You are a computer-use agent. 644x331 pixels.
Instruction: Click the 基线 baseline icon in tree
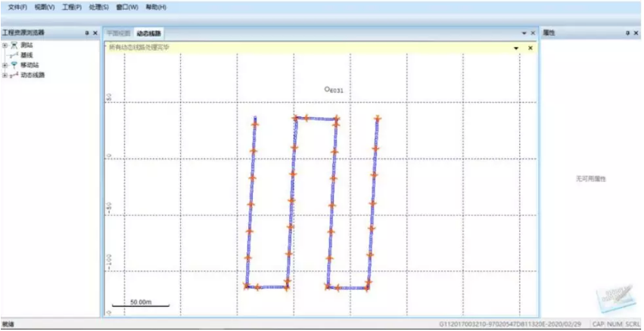(x=14, y=55)
